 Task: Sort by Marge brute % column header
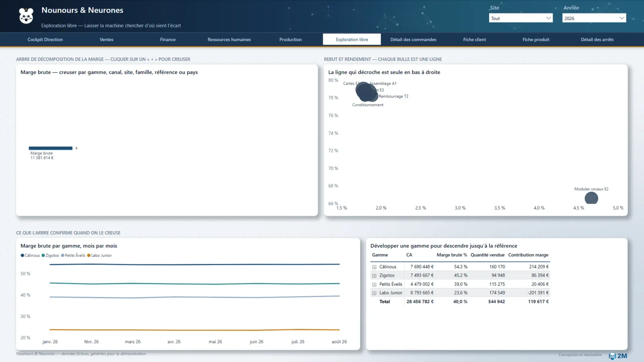coord(452,255)
